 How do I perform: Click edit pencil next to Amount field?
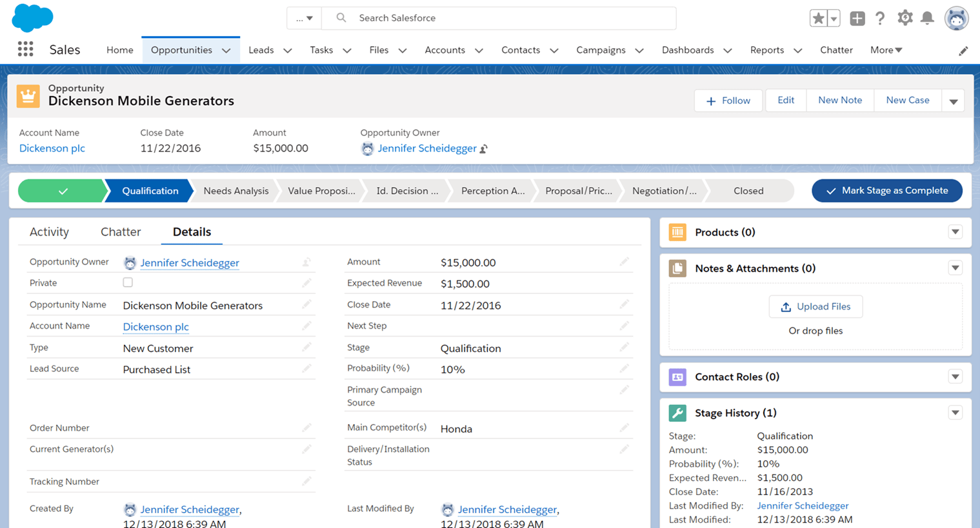coord(624,262)
